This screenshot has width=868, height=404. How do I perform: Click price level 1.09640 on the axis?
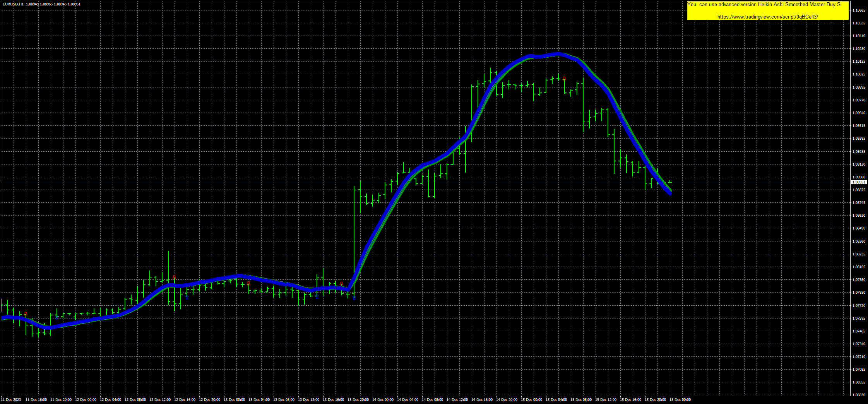click(x=859, y=113)
